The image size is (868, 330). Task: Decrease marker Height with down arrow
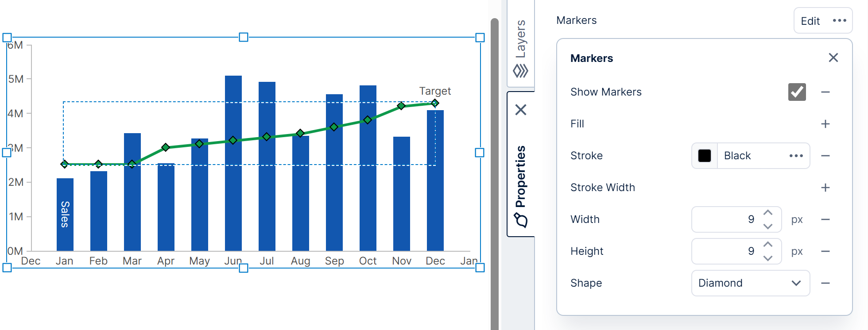click(768, 258)
